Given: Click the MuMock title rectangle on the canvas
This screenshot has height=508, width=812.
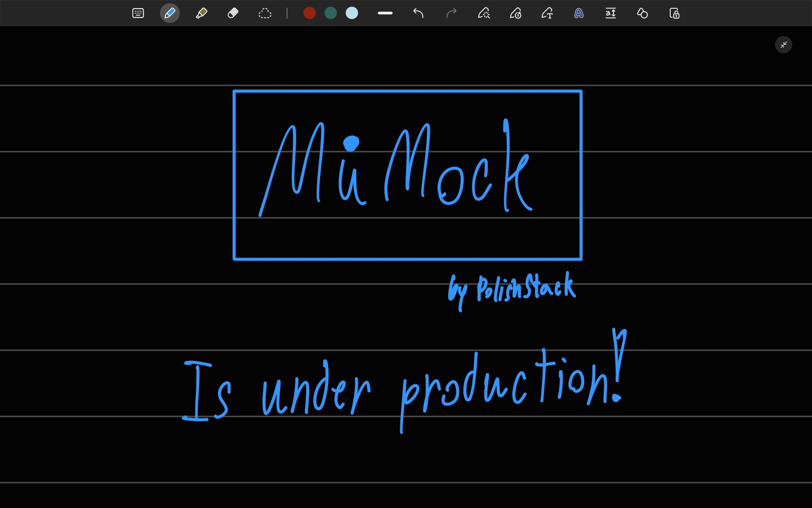Looking at the screenshot, I should (407, 175).
